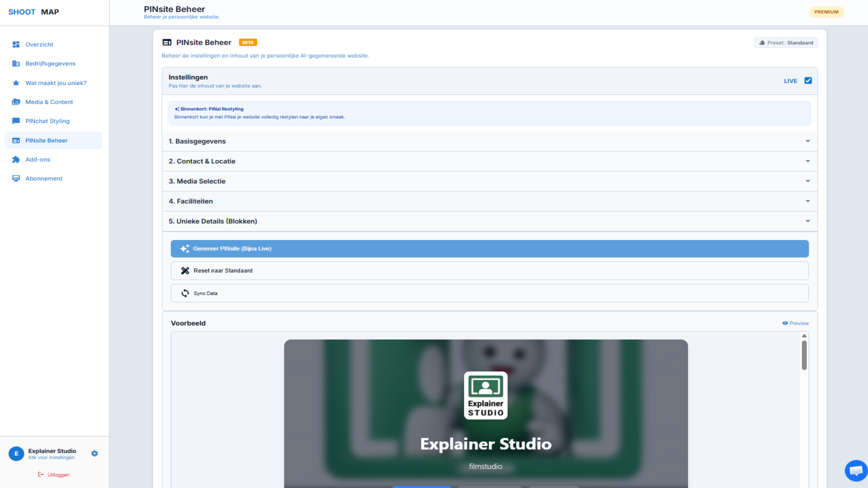868x488 pixels.
Task: Toggle the LIVE checkbox
Action: pyautogui.click(x=808, y=81)
